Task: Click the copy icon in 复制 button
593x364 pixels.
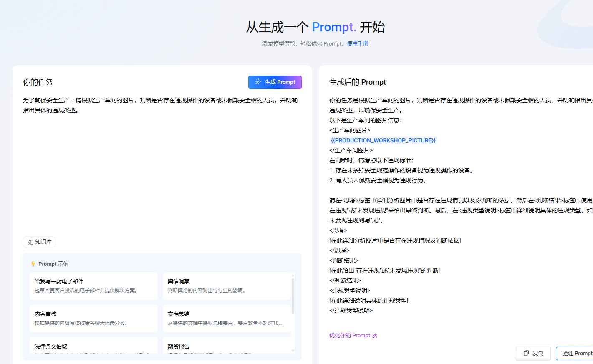Action: (526, 353)
